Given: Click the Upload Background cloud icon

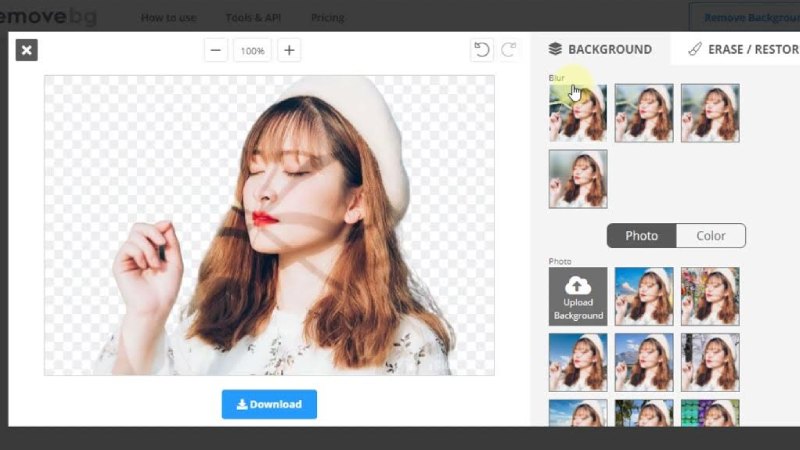Looking at the screenshot, I should (x=578, y=286).
